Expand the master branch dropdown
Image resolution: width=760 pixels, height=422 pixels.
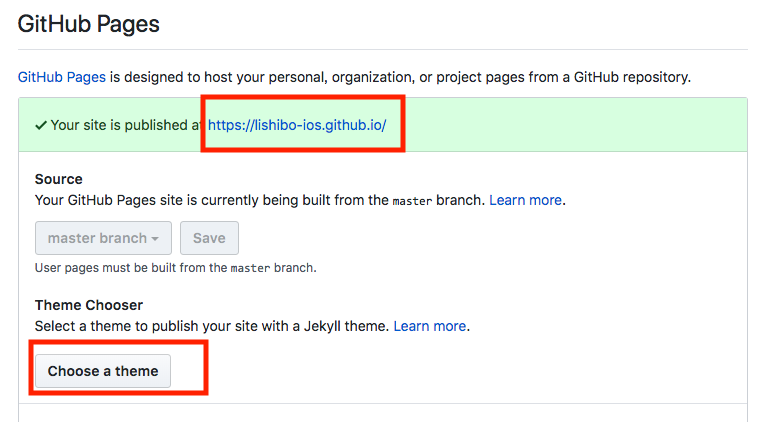click(x=103, y=238)
